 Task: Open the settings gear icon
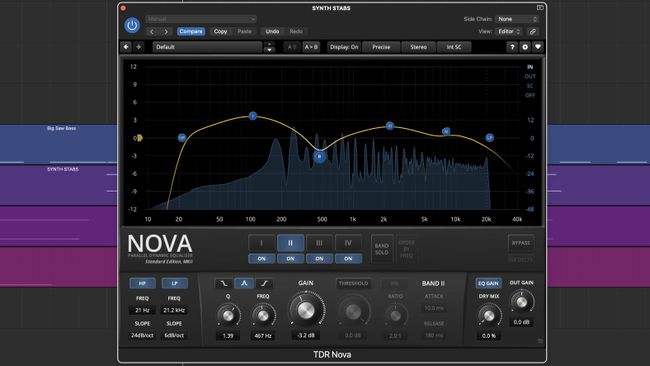(x=525, y=47)
